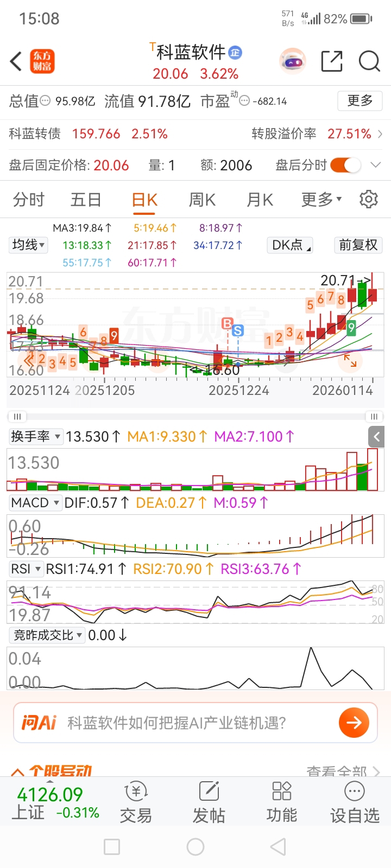The height and width of the screenshot is (868, 391).
Task: Tap RSI1:74.91 value
Action: (x=86, y=569)
